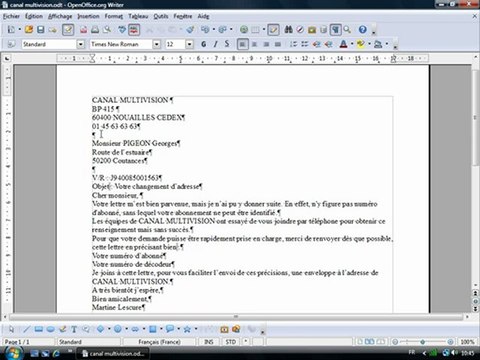This screenshot has height=360, width=480.
Task: Apply the background color button
Action: click(x=378, y=44)
